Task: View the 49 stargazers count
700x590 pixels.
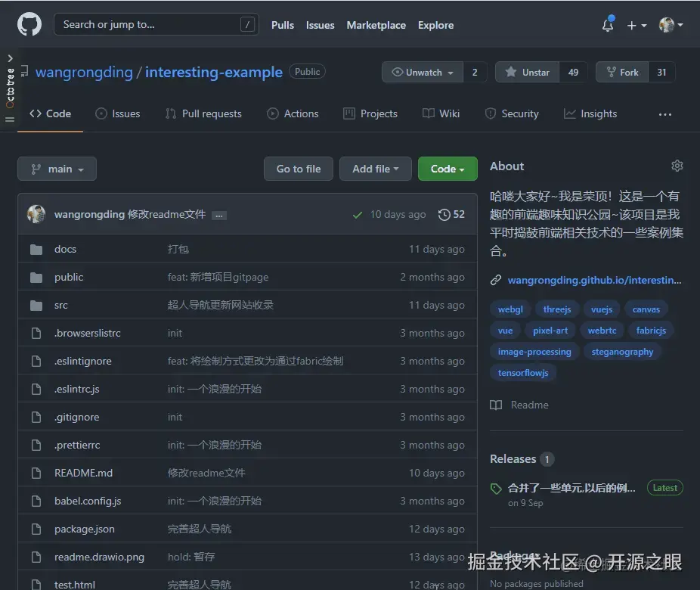Action: pyautogui.click(x=573, y=73)
